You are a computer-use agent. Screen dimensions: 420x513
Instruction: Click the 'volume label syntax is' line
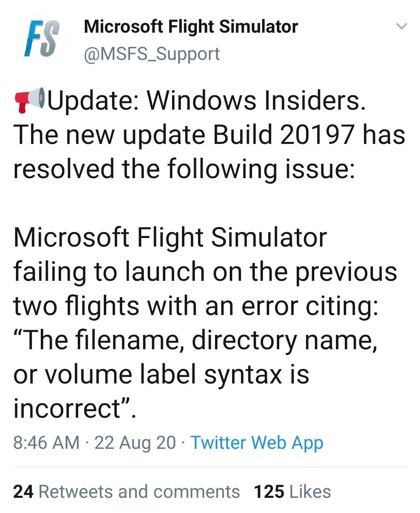tap(161, 374)
